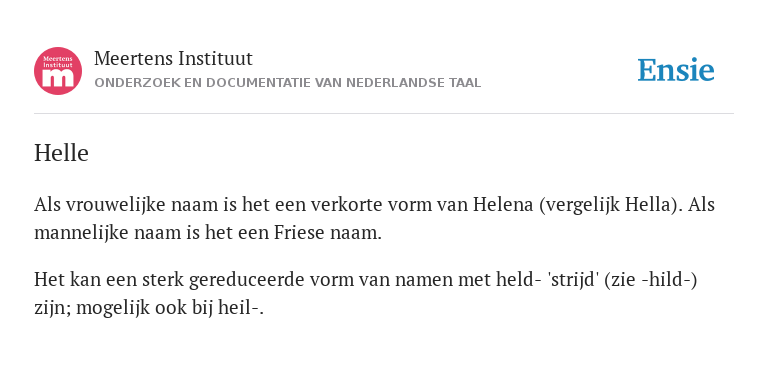
Task: Click the word 'verkorte' in first sentence
Action: tap(347, 205)
